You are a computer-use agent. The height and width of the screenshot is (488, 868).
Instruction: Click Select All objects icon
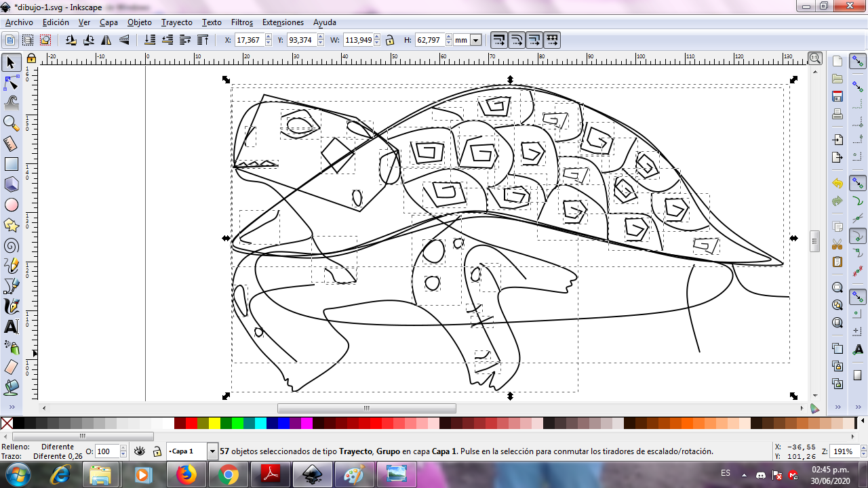pos(10,40)
